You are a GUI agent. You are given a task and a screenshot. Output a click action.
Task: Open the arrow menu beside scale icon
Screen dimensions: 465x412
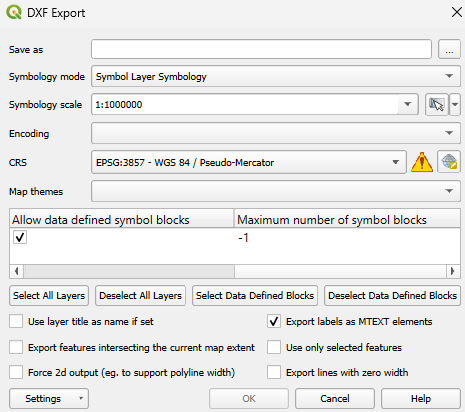[455, 104]
